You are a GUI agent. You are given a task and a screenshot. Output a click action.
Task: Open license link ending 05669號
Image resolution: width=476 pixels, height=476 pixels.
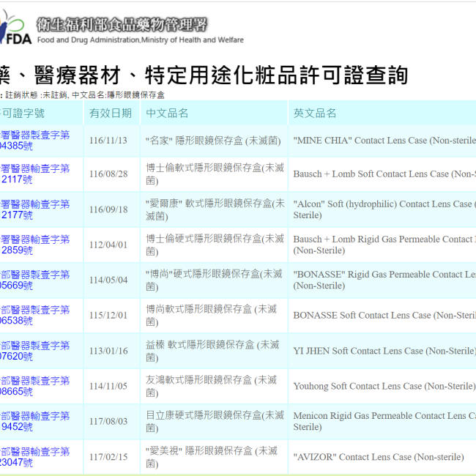tap(34, 280)
